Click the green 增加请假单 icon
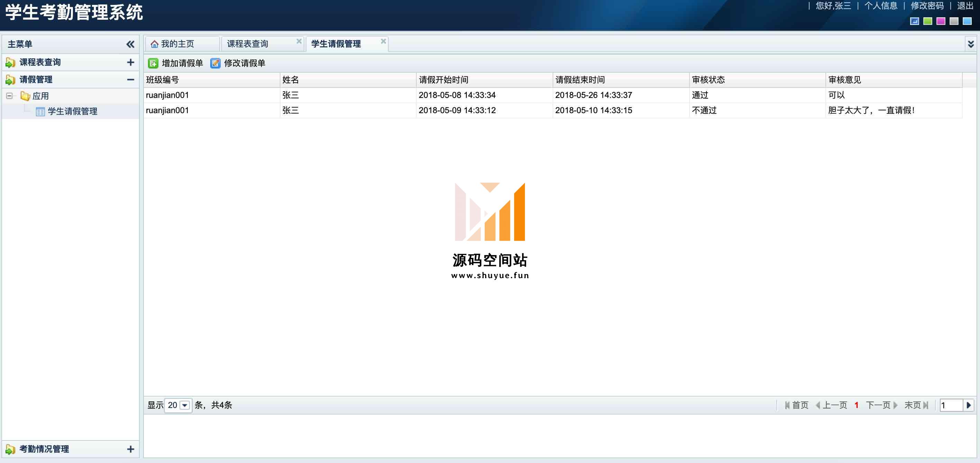The image size is (980, 463). click(153, 63)
